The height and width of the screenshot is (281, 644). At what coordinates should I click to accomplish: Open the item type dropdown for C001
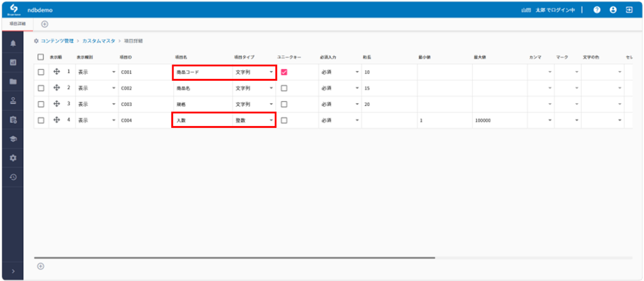254,72
